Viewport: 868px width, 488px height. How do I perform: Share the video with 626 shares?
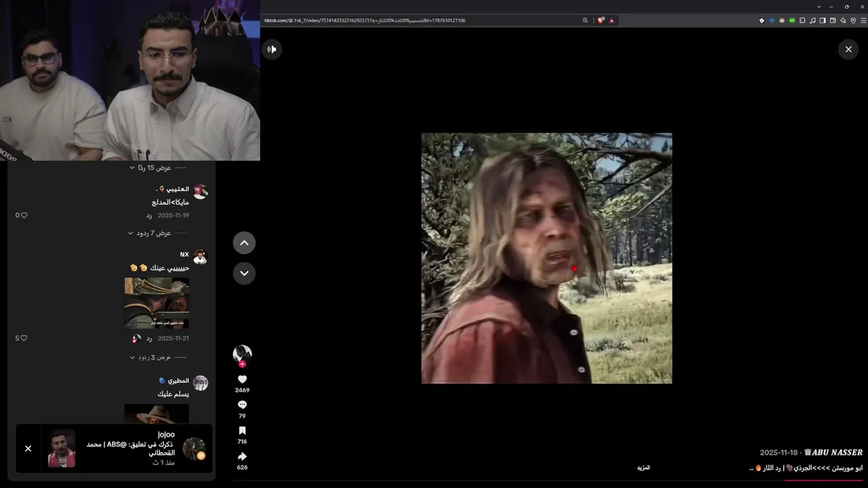(242, 457)
